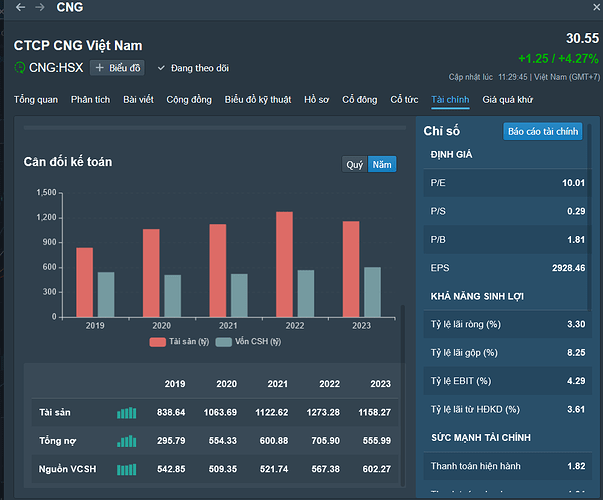Click the 2019 column header in table

(x=175, y=384)
